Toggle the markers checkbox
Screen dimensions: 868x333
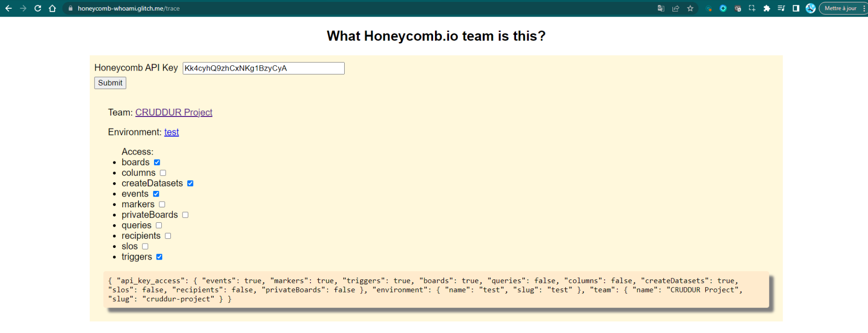162,204
